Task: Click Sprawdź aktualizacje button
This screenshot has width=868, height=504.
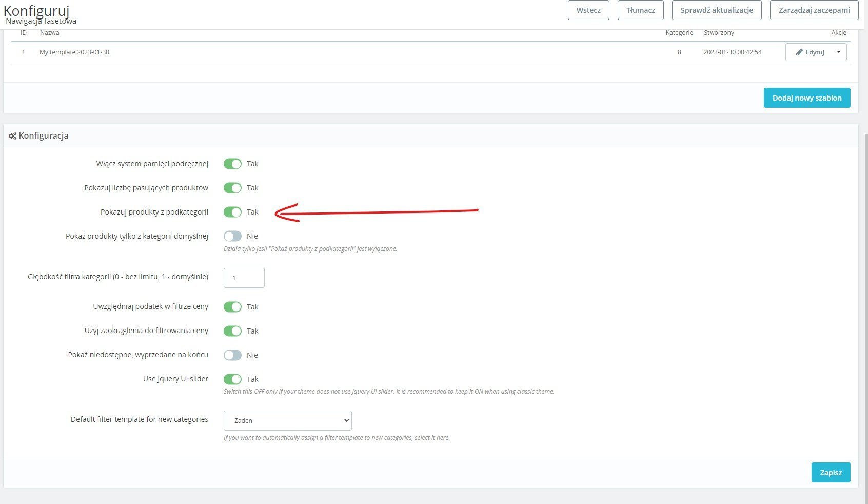Action: (717, 10)
